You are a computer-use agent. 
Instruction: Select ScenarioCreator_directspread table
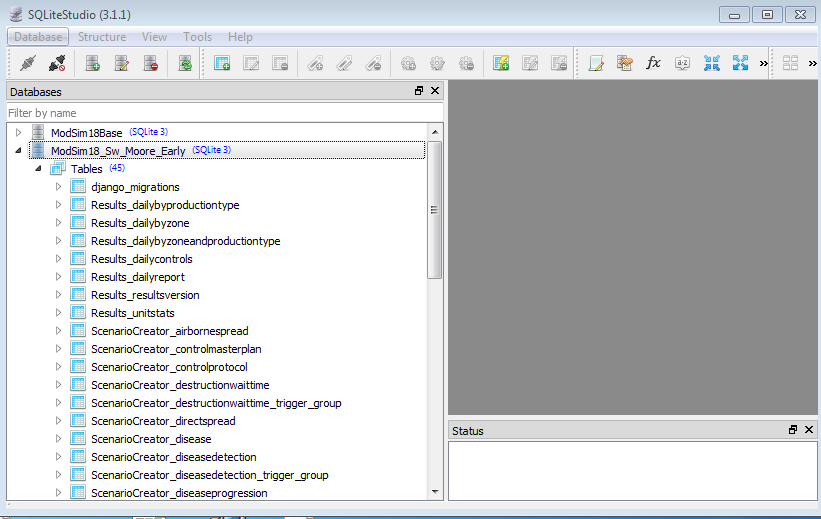click(163, 421)
